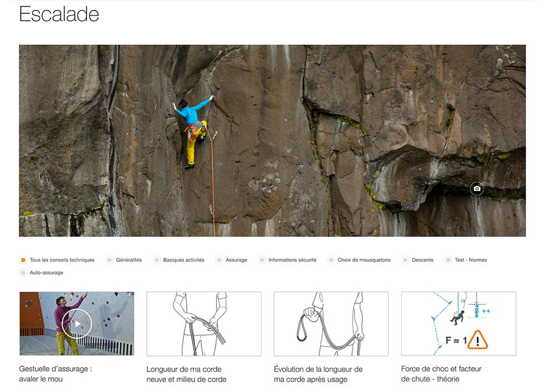Play the Gestuelle d'assurage video

(x=76, y=324)
